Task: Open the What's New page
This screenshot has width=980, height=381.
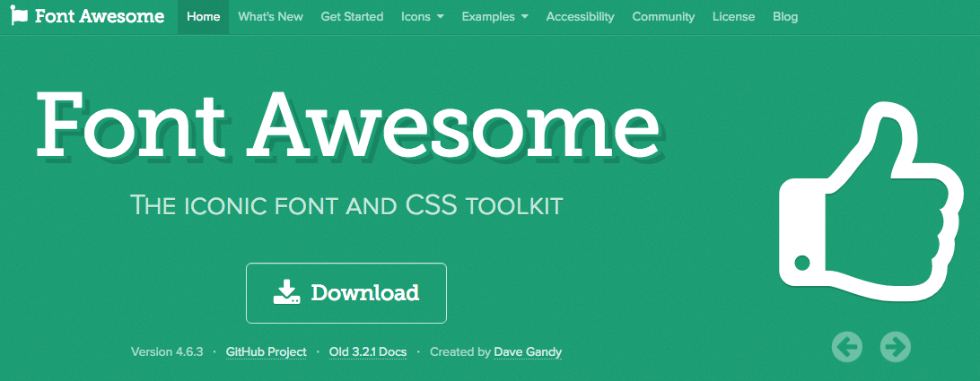Action: click(271, 17)
